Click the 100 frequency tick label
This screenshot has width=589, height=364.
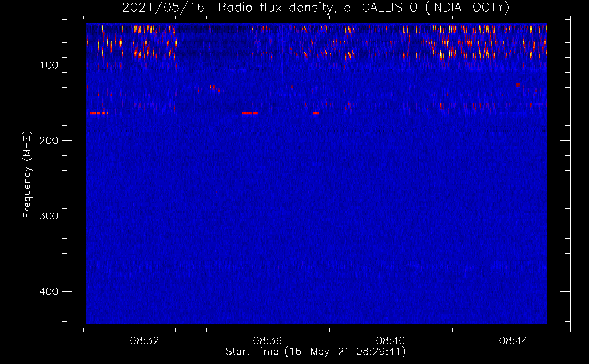tap(49, 65)
